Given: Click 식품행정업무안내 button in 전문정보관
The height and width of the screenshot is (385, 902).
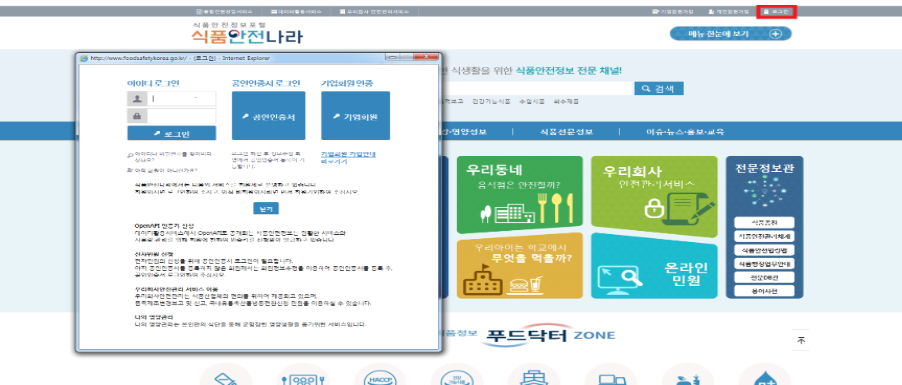Looking at the screenshot, I should pos(764,264).
